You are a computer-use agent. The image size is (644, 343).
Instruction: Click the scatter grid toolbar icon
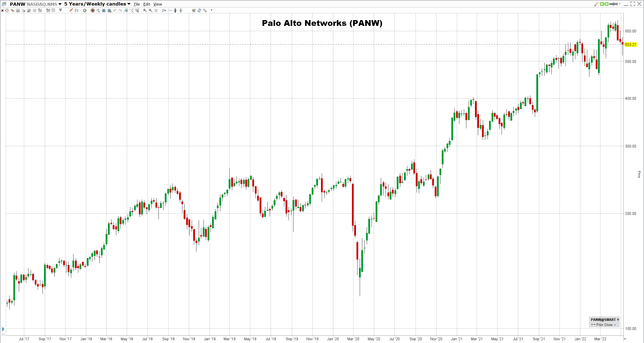point(40,10)
